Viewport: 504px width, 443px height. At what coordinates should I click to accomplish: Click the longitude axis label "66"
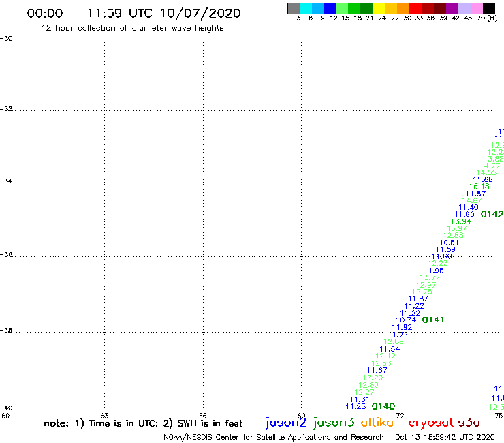pyautogui.click(x=202, y=416)
